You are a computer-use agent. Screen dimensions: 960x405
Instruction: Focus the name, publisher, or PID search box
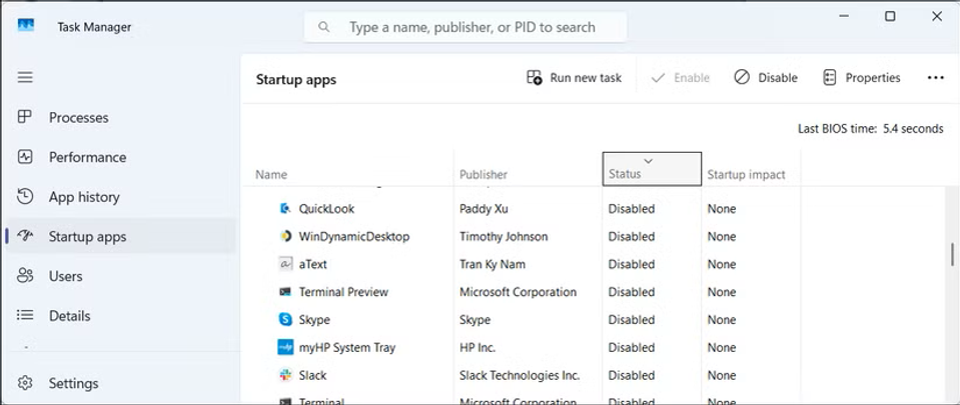(465, 27)
